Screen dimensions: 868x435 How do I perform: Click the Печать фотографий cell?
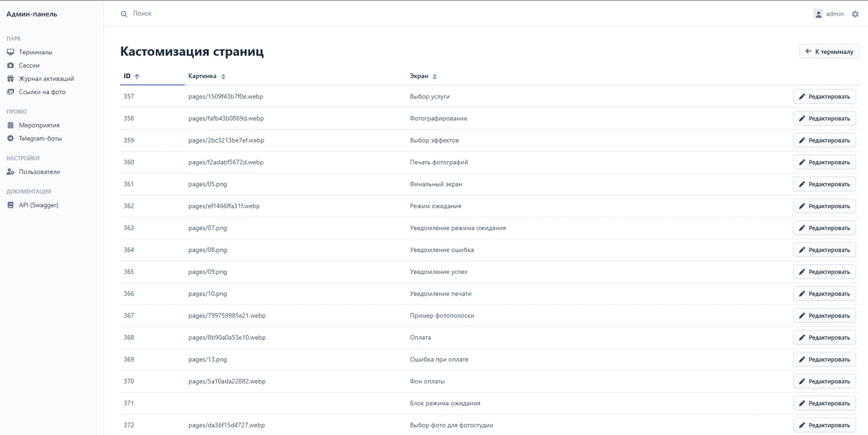point(439,162)
